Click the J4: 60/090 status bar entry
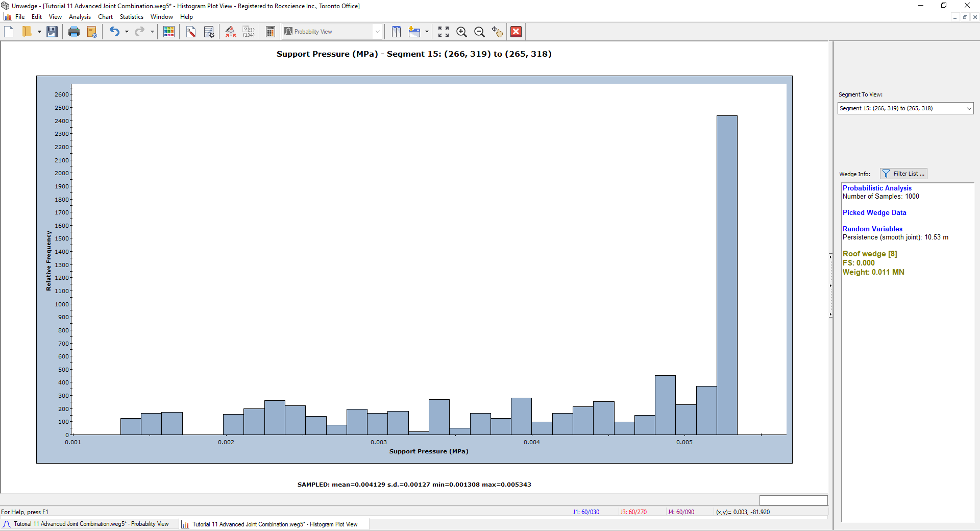 tap(681, 512)
